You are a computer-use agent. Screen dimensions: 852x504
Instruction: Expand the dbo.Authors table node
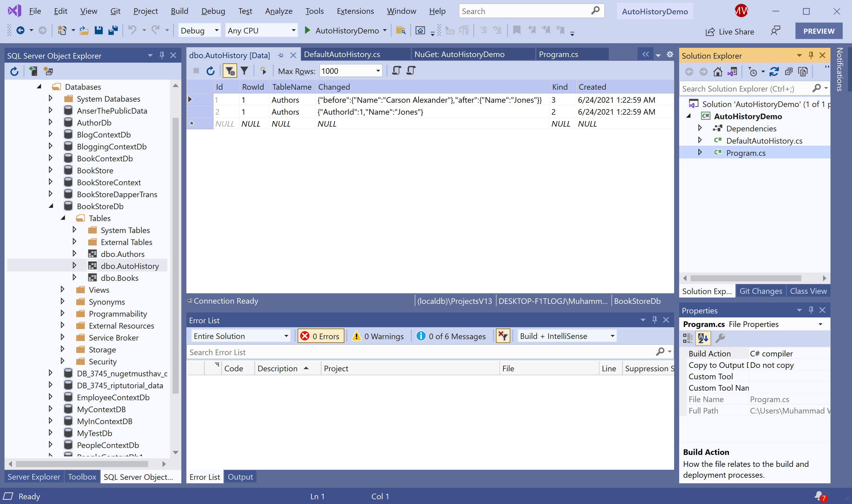[x=74, y=254]
